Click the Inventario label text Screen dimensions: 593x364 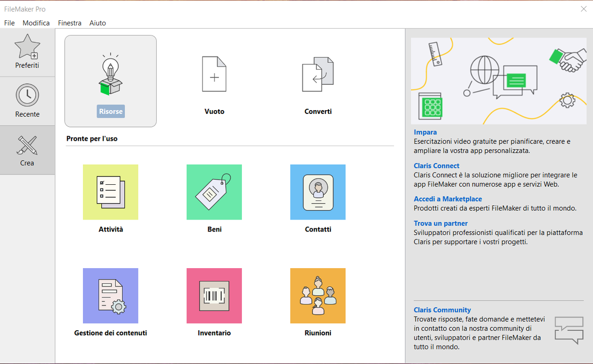[x=214, y=333]
